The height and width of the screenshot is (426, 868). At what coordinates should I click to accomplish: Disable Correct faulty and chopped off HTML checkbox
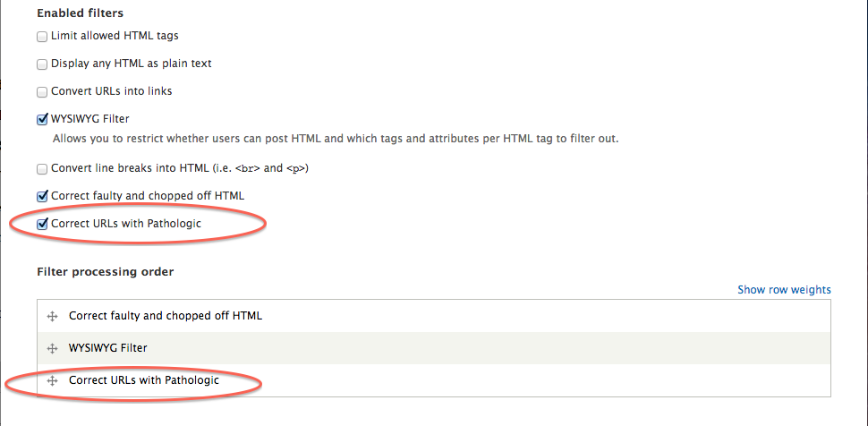pos(42,196)
